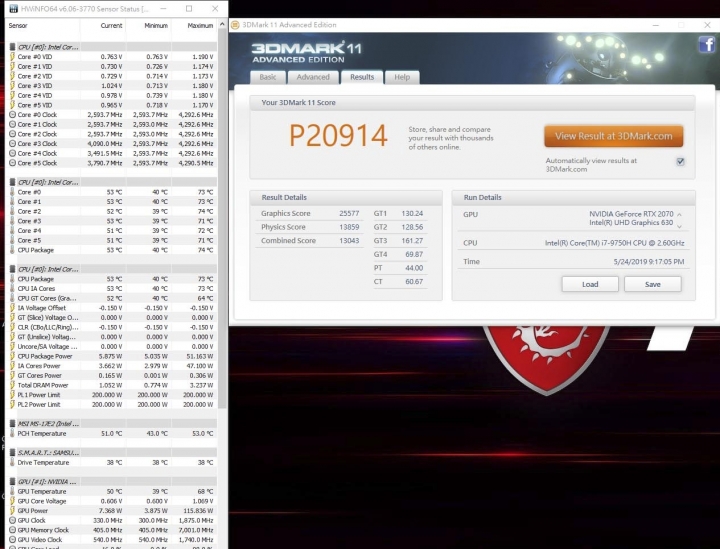Image resolution: width=720 pixels, height=549 pixels.
Task: Open the Advanced tab in 3DMark
Action: (313, 77)
